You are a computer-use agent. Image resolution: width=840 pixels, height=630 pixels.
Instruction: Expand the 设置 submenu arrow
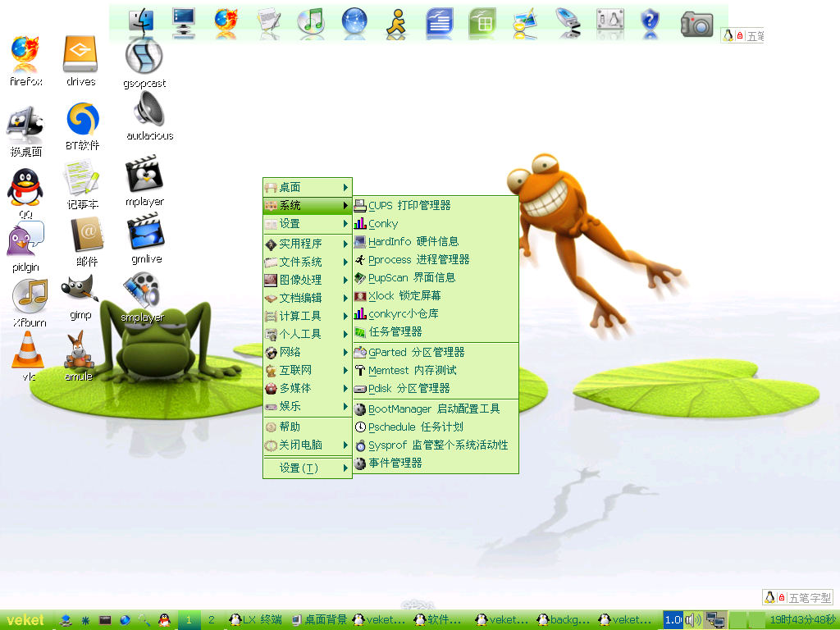click(345, 224)
